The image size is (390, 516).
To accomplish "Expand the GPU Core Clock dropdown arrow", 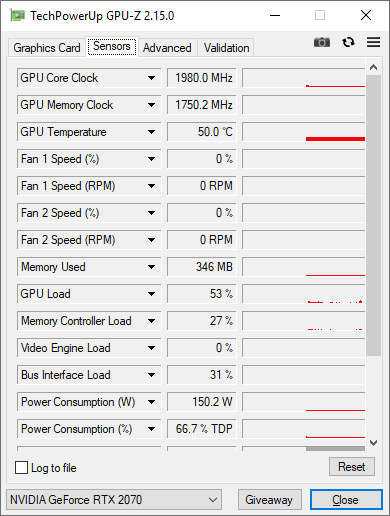I will click(151, 78).
